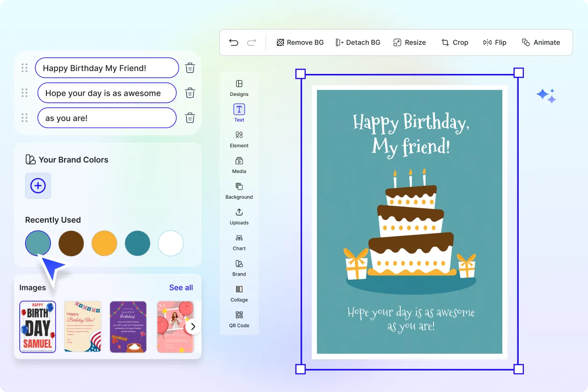
Task: Delete the 'as you are!' text line
Action: (x=190, y=118)
